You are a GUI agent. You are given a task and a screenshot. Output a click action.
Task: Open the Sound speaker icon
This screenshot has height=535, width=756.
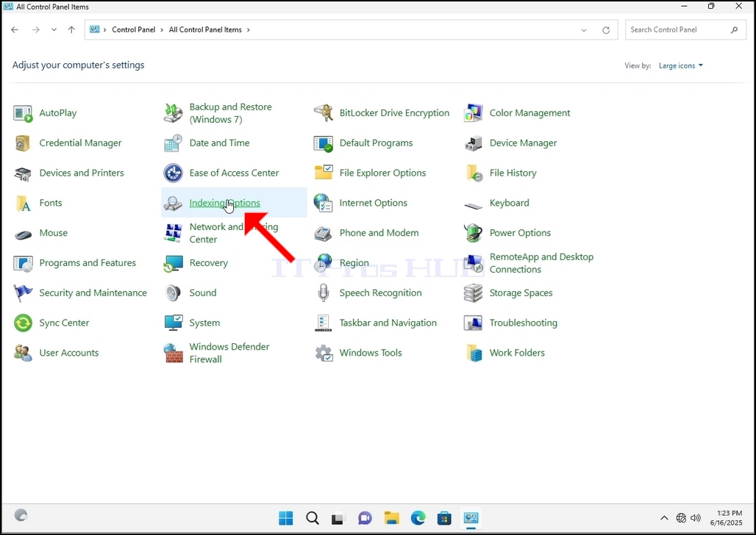(173, 293)
